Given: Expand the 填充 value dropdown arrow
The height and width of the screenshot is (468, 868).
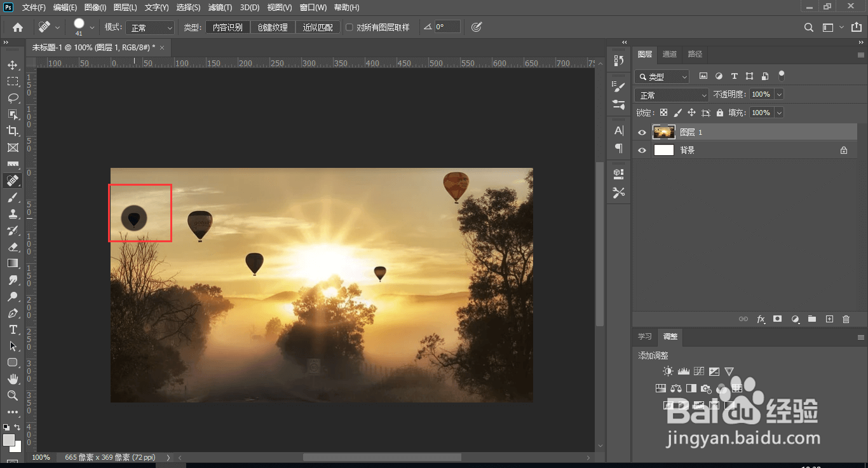Looking at the screenshot, I should [779, 113].
